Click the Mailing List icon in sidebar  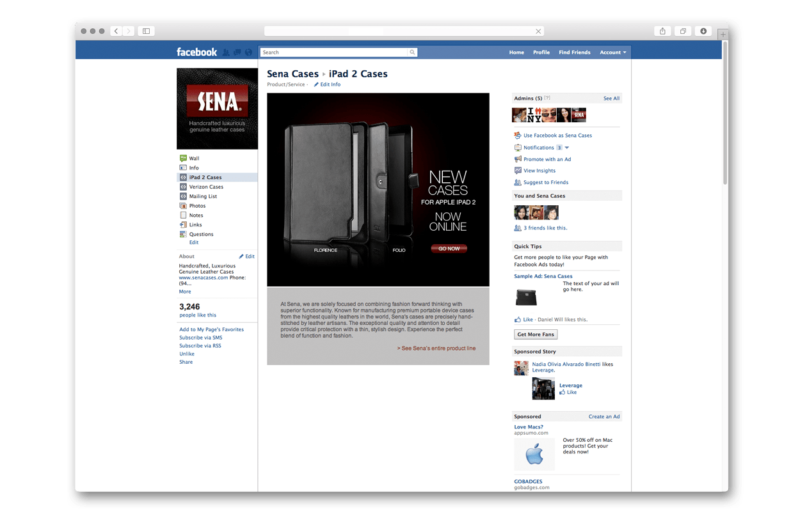coord(183,196)
